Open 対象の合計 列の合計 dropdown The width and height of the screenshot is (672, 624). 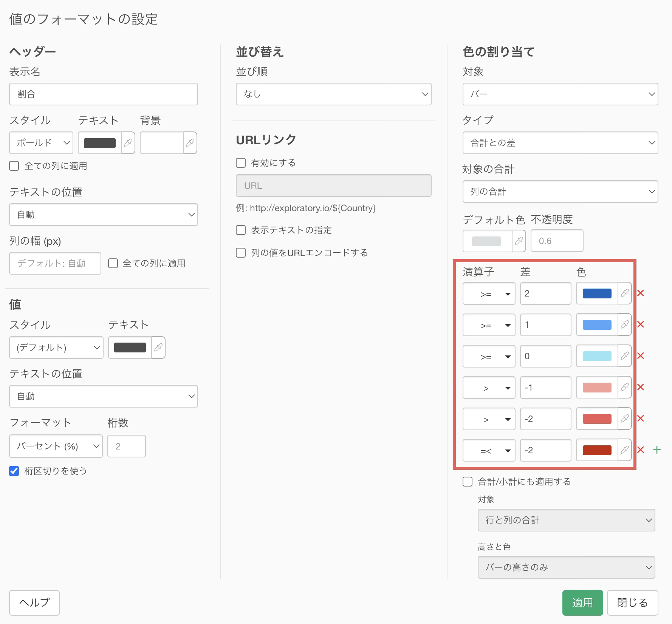tap(561, 192)
